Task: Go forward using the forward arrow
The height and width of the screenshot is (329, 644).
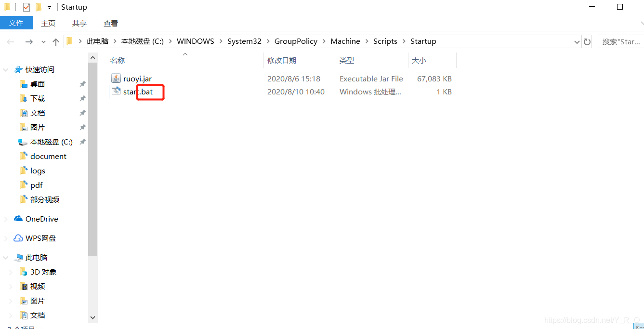Action: pos(29,42)
